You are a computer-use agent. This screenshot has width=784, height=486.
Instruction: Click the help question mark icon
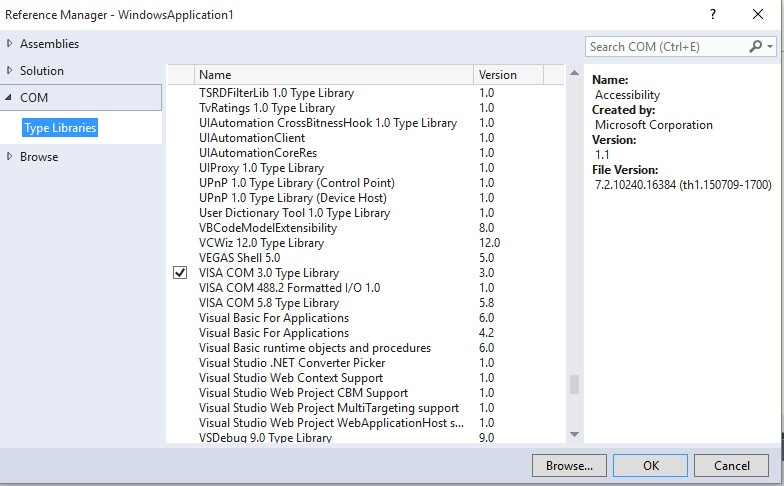712,14
